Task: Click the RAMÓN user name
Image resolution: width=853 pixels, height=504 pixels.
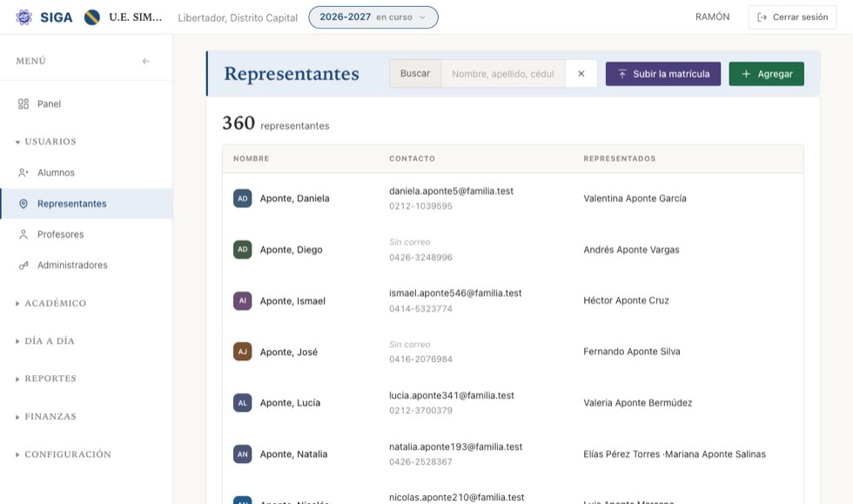Action: 713,17
